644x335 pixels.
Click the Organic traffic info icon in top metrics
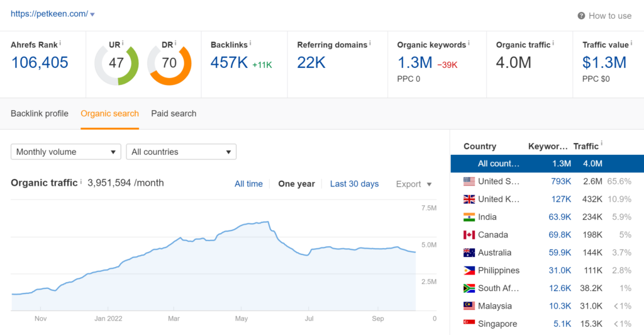pos(553,43)
